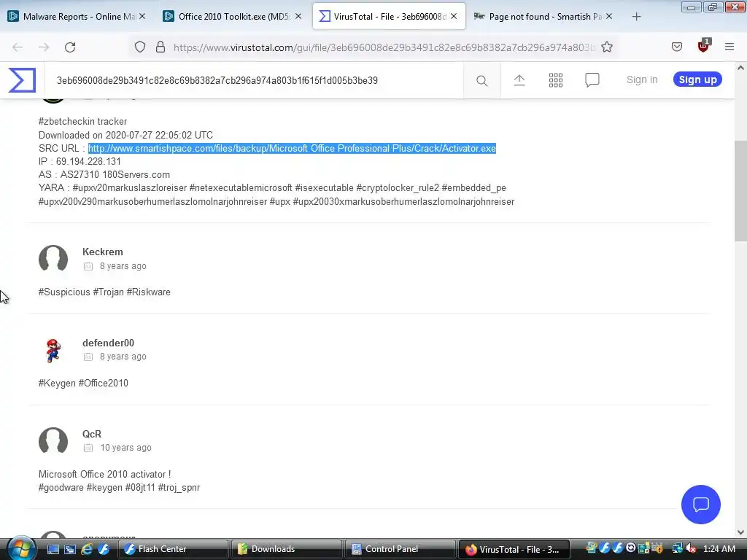Click scrollbar up arrow
747x560 pixels.
tap(740, 68)
